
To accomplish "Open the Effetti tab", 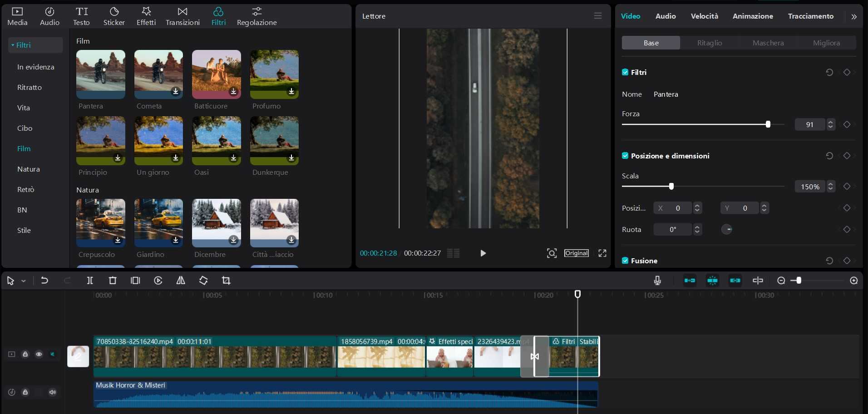I will click(146, 16).
